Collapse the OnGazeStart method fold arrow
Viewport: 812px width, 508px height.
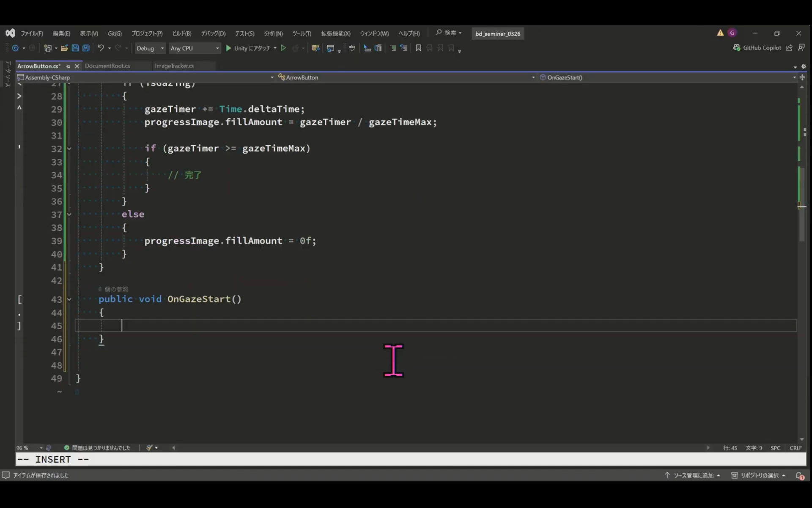pyautogui.click(x=69, y=299)
